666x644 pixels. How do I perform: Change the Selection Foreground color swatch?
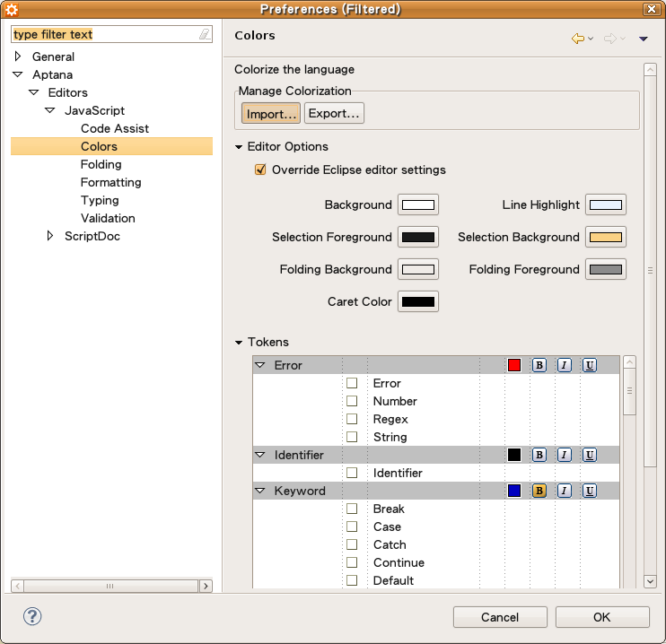418,237
